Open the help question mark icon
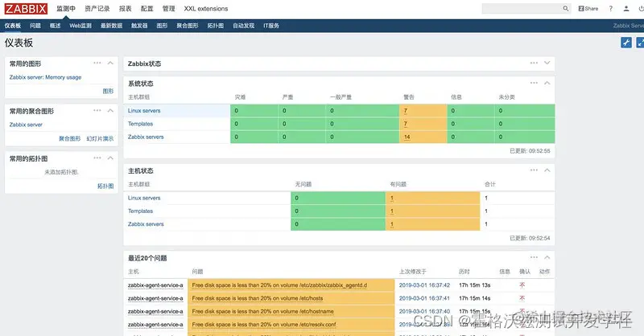The image size is (644, 336). pyautogui.click(x=611, y=9)
